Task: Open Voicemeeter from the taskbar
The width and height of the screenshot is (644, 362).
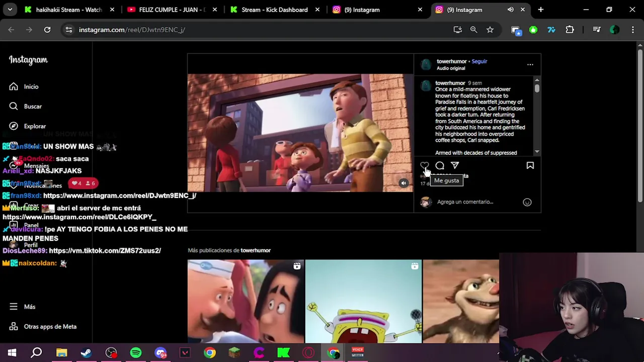Action: (x=358, y=353)
